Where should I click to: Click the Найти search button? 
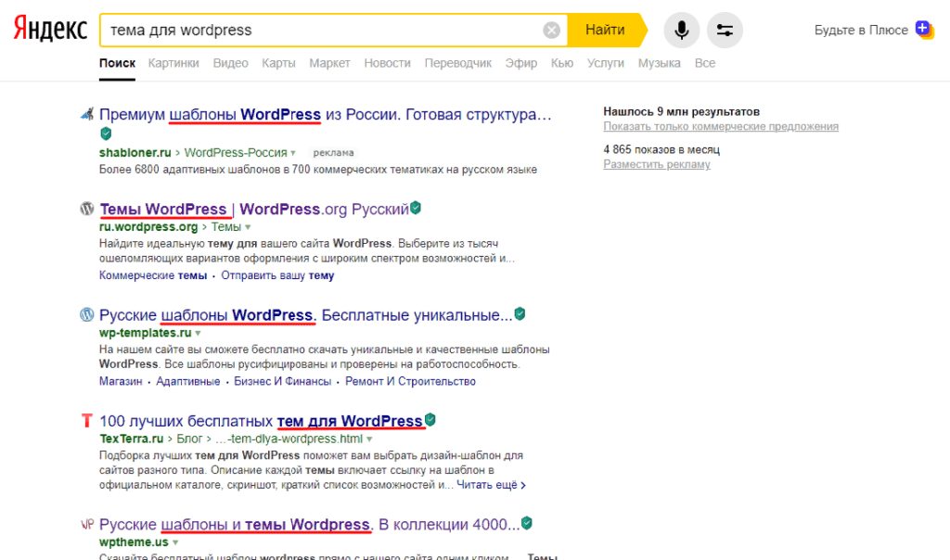pos(605,30)
